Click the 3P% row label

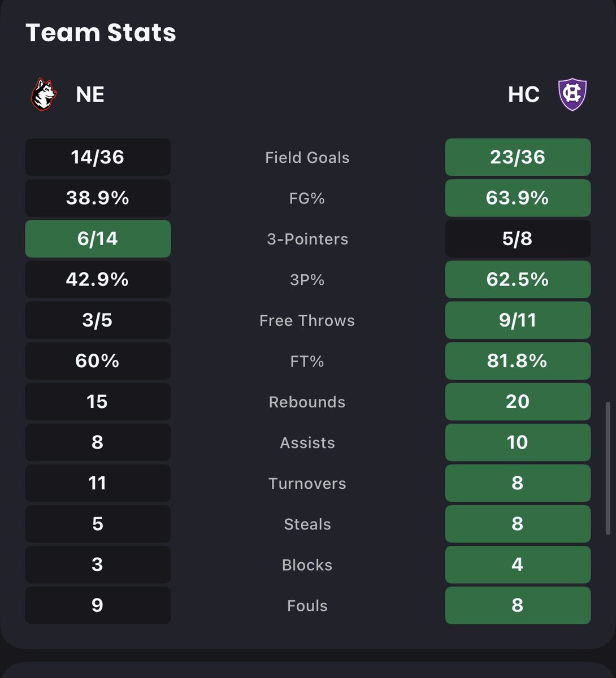point(307,280)
